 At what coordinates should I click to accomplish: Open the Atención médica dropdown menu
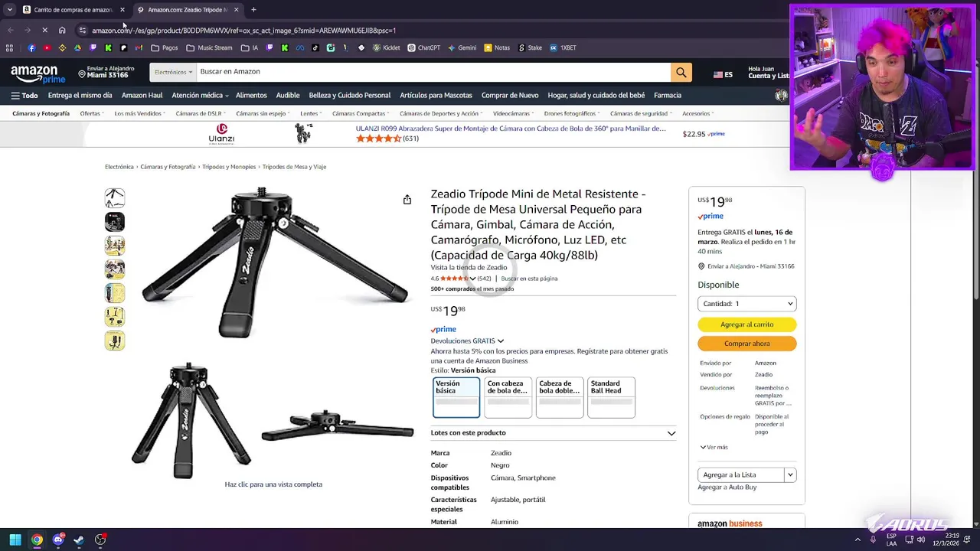point(200,96)
